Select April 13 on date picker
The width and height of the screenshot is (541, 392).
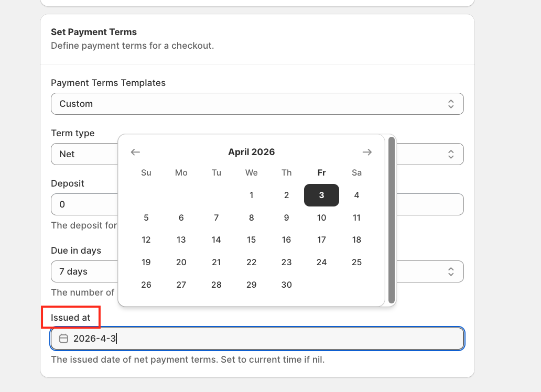(181, 240)
